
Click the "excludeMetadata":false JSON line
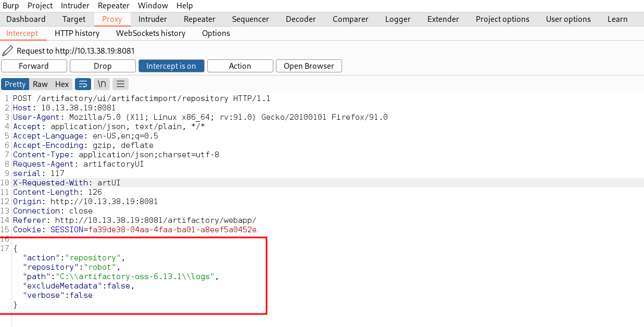pos(79,286)
